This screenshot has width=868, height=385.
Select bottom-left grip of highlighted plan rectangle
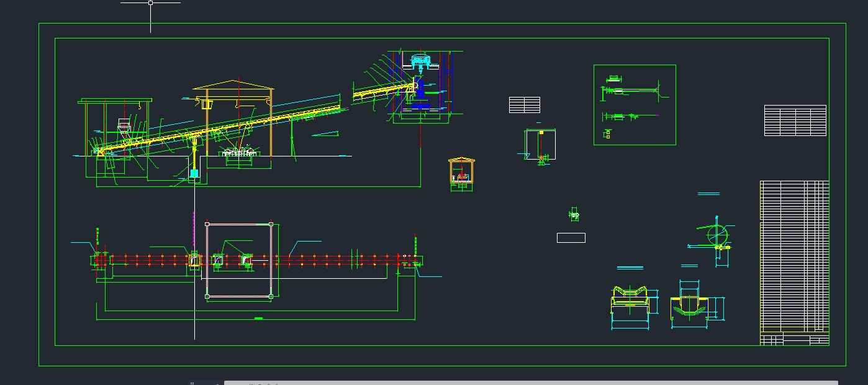pos(207,297)
